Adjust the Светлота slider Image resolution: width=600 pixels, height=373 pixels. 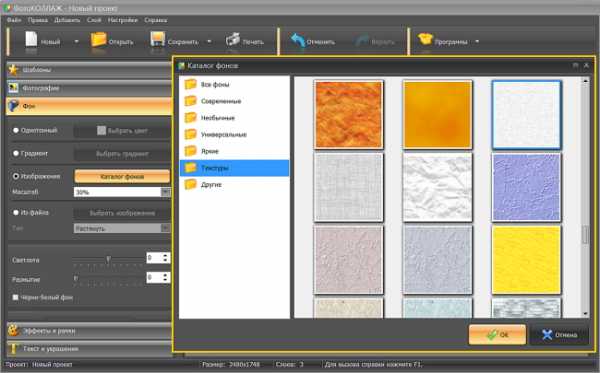[x=108, y=260]
